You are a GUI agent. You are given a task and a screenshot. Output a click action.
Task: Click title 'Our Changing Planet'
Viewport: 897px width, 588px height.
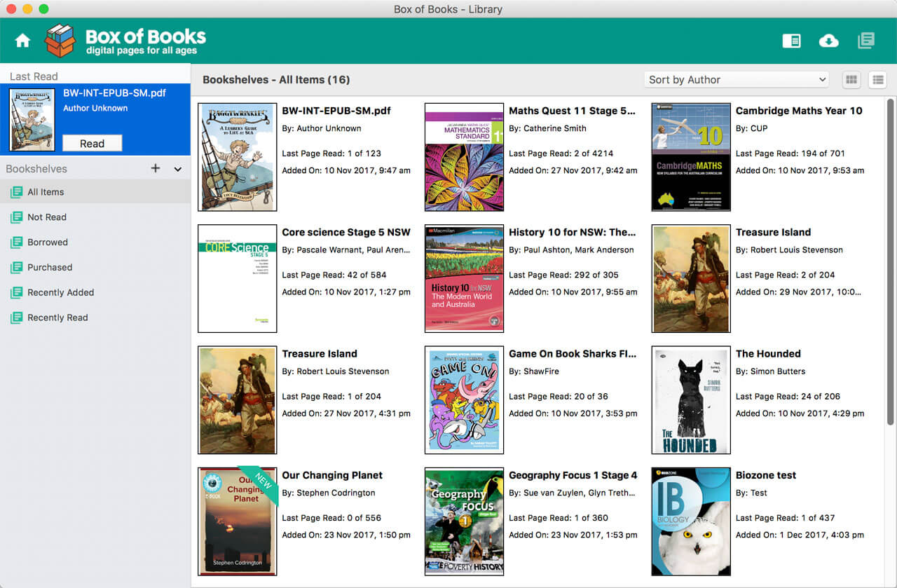[x=332, y=475]
